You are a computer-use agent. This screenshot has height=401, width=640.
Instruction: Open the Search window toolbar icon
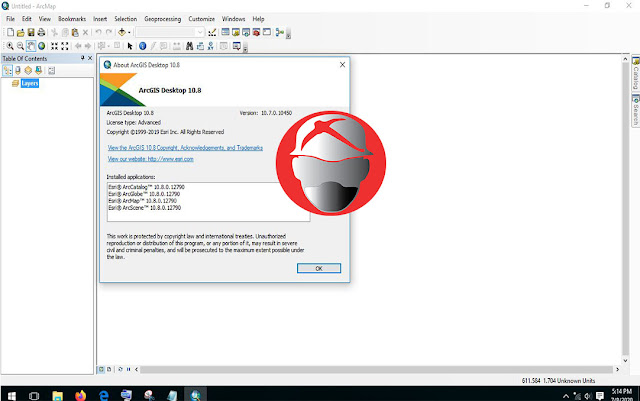[x=246, y=32]
